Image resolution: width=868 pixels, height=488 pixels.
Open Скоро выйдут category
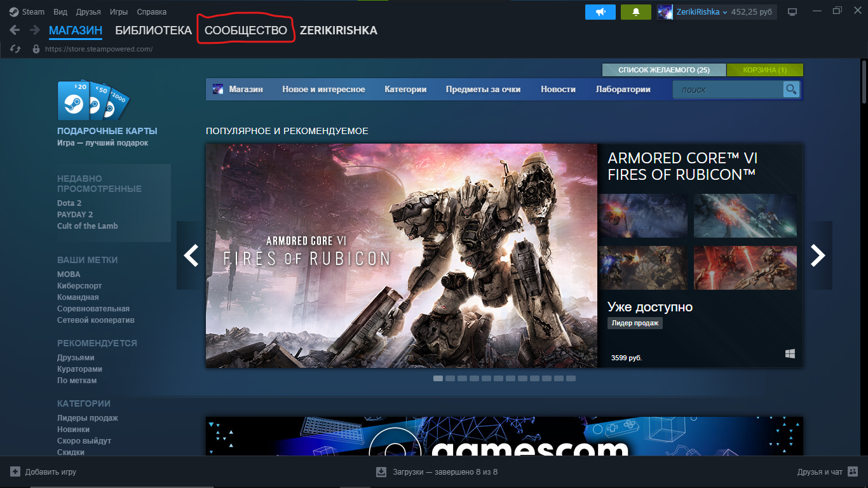click(84, 441)
